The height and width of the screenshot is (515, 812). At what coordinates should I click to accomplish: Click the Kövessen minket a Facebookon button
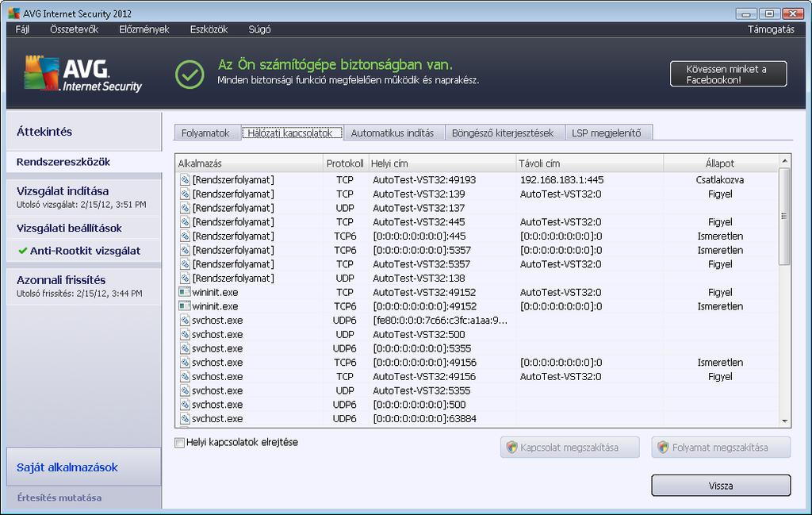[x=728, y=74]
